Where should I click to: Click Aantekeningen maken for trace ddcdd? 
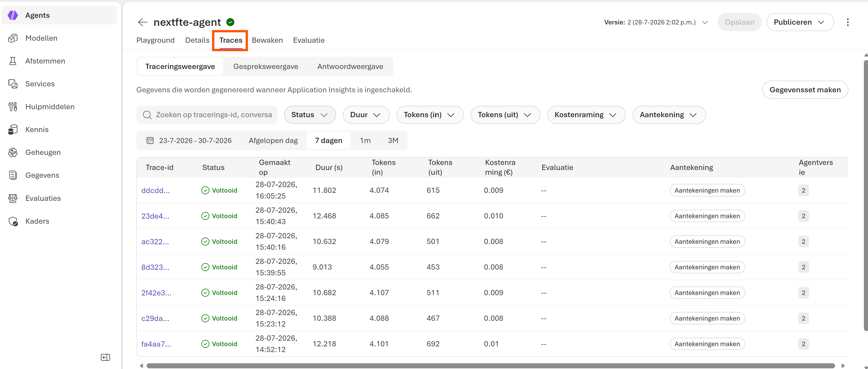click(707, 190)
